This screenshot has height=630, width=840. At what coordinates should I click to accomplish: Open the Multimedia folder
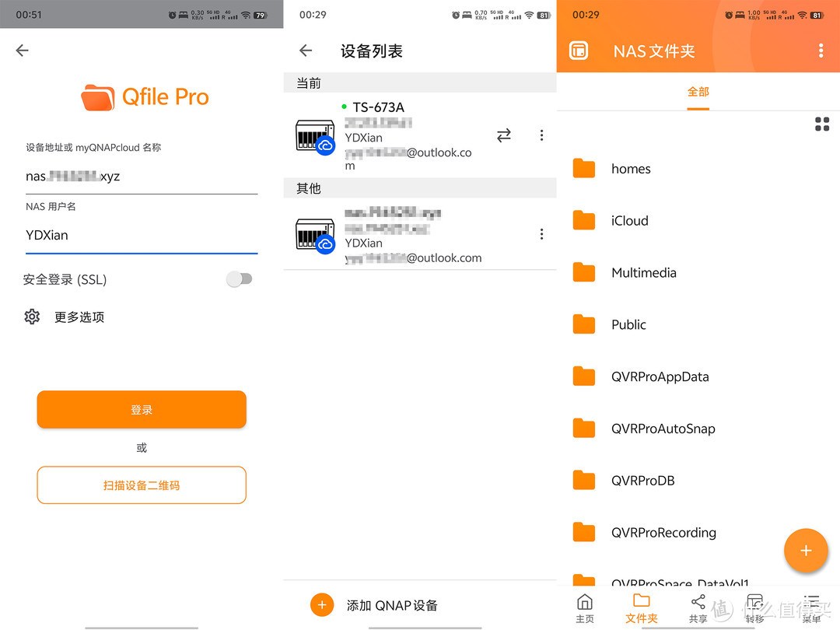643,273
